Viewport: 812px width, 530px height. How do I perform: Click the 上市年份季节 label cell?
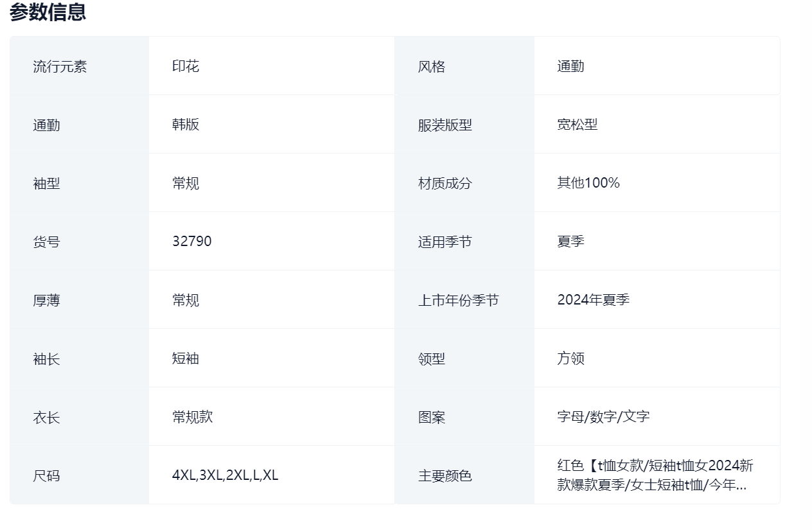[x=459, y=301]
